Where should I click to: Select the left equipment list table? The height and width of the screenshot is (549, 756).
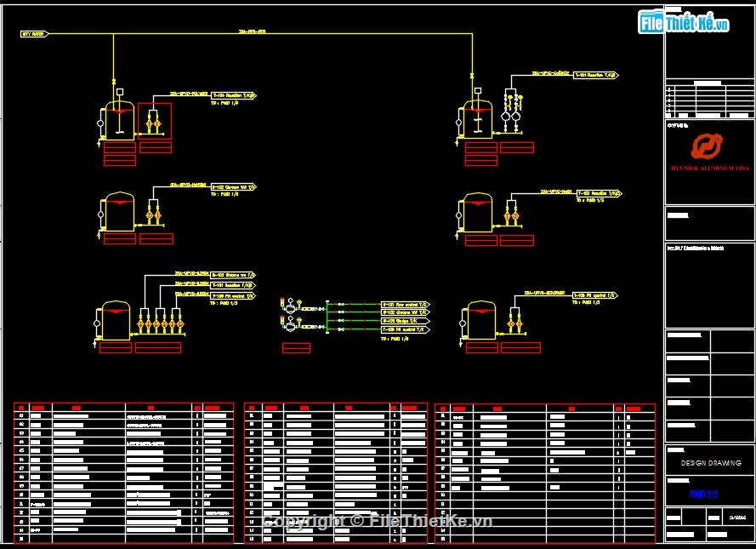click(x=123, y=473)
